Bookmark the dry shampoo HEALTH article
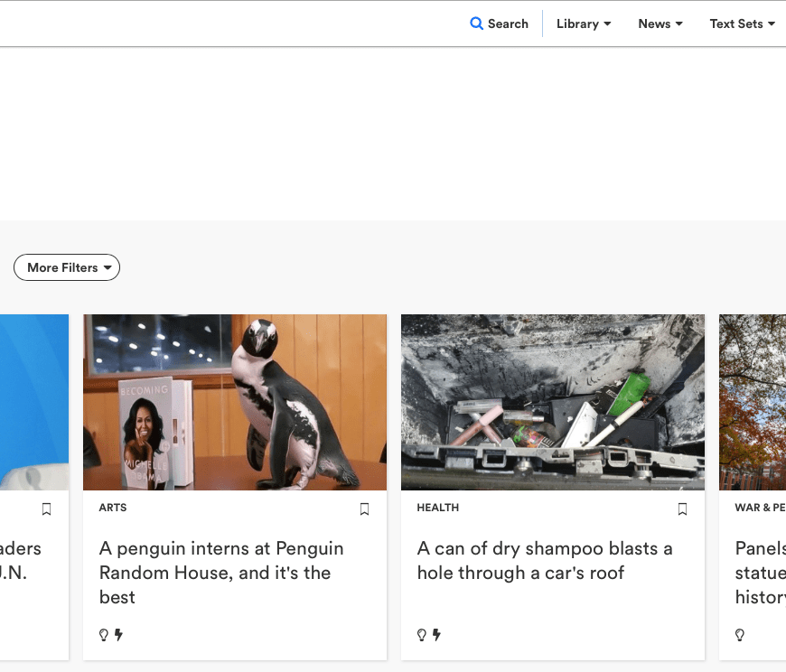This screenshot has height=672, width=786. point(683,509)
